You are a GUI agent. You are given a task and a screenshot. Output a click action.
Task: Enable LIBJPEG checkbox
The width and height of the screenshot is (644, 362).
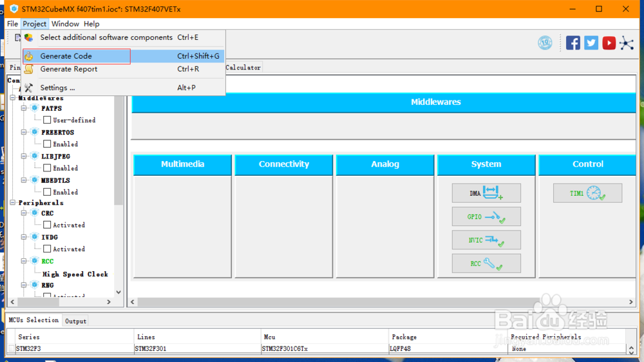[x=47, y=167]
